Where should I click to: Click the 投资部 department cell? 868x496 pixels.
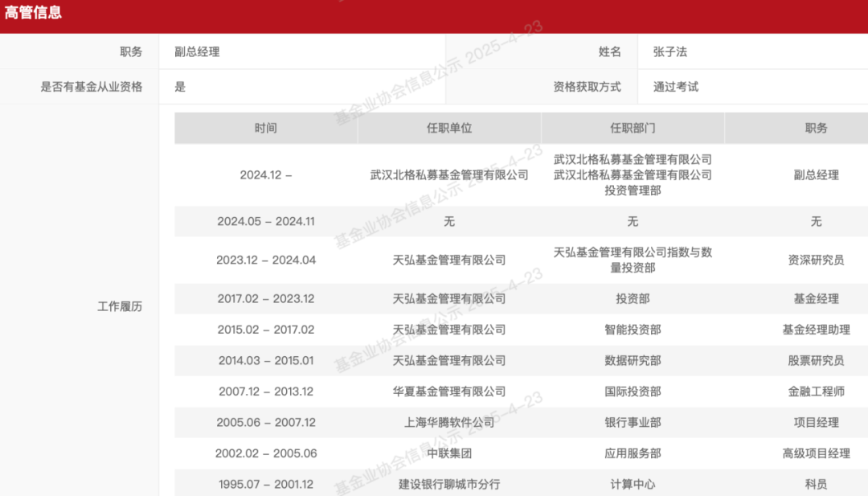[x=633, y=299]
